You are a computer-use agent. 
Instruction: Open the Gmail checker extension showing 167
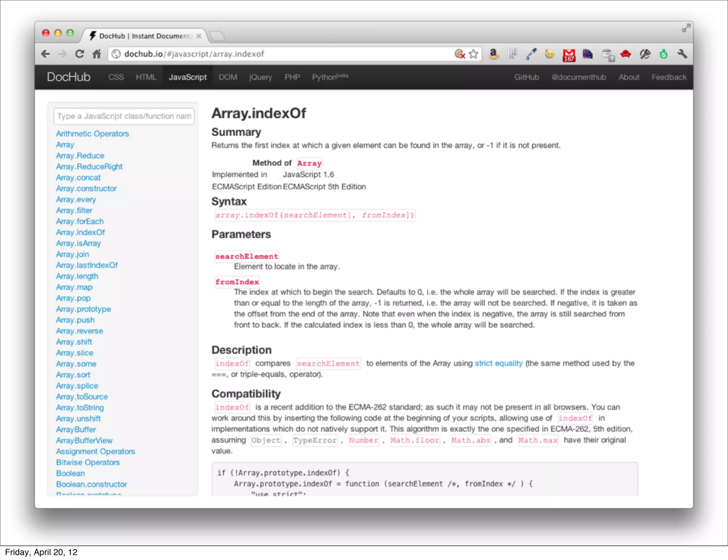(568, 55)
